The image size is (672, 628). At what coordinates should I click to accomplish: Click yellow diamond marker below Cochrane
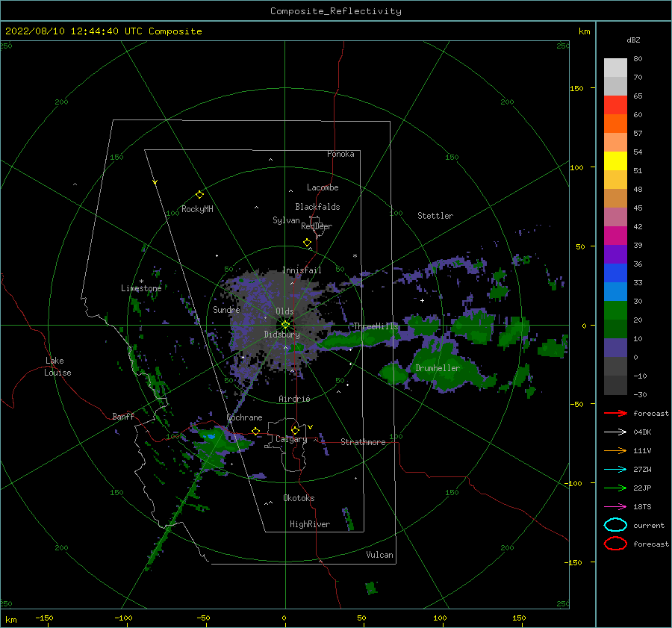256,431
